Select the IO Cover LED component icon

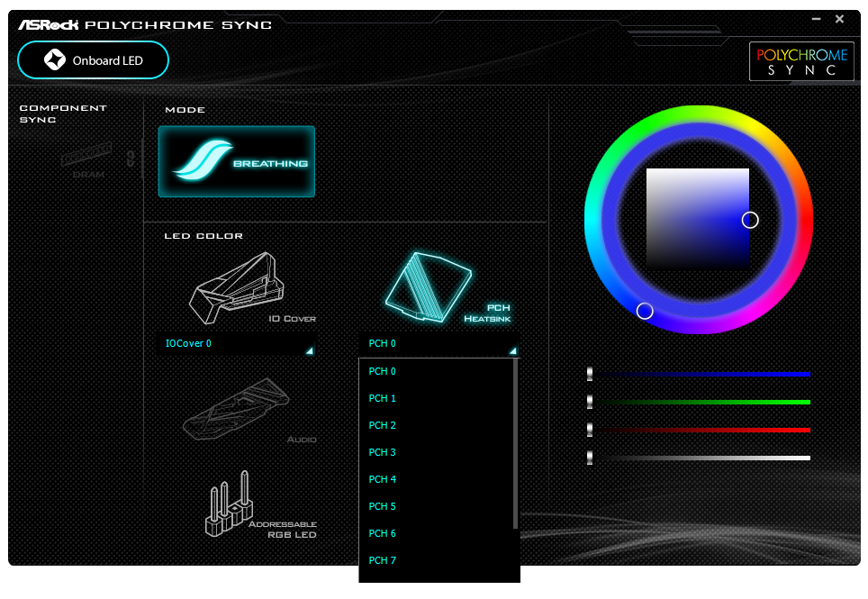(x=237, y=288)
